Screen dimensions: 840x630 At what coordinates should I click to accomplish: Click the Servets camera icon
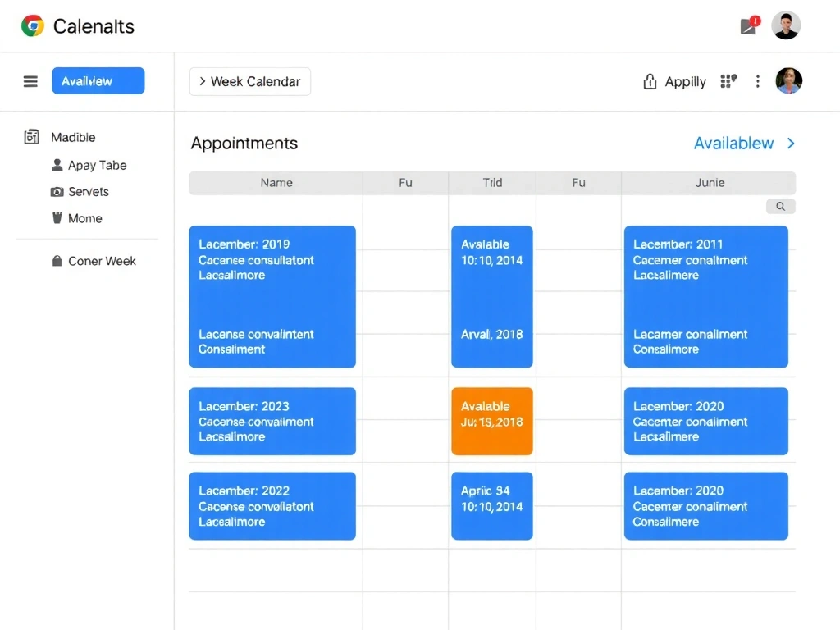[57, 192]
